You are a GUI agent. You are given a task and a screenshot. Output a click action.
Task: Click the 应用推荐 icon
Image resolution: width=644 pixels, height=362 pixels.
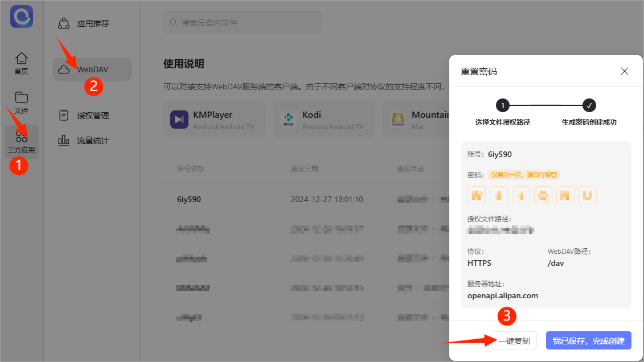click(64, 23)
